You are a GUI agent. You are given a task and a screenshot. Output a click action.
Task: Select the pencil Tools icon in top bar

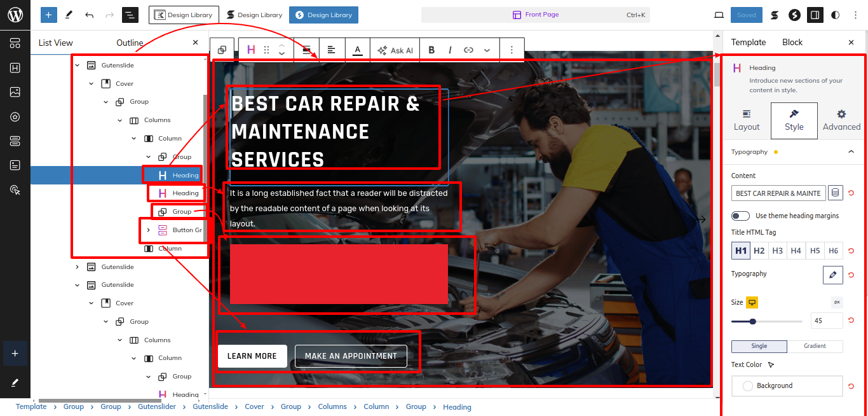[x=69, y=15]
